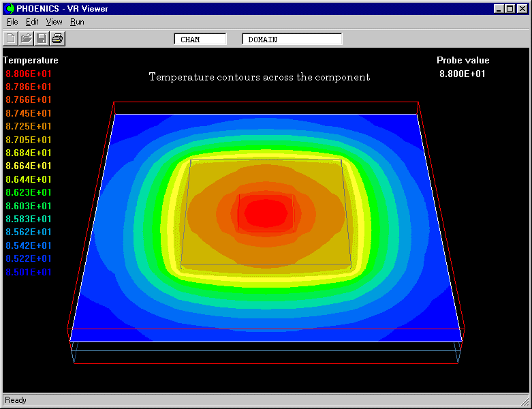The image size is (532, 409).
Task: Click the 8.603E+01 green legend entry
Action: pos(28,206)
